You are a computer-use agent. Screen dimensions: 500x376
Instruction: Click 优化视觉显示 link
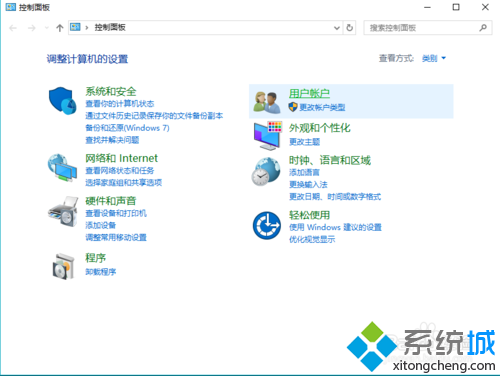click(x=312, y=239)
